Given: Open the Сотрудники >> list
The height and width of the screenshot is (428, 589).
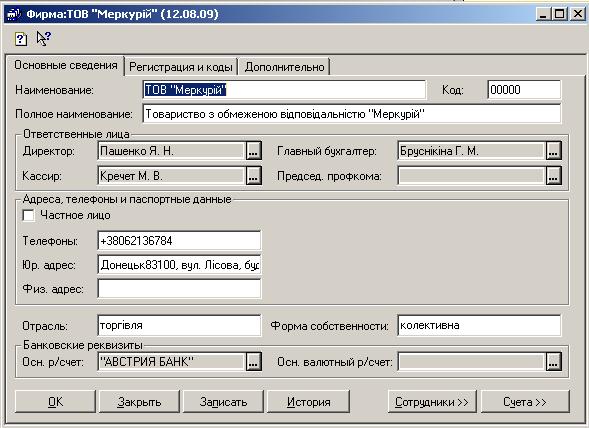Looking at the screenshot, I should (432, 402).
